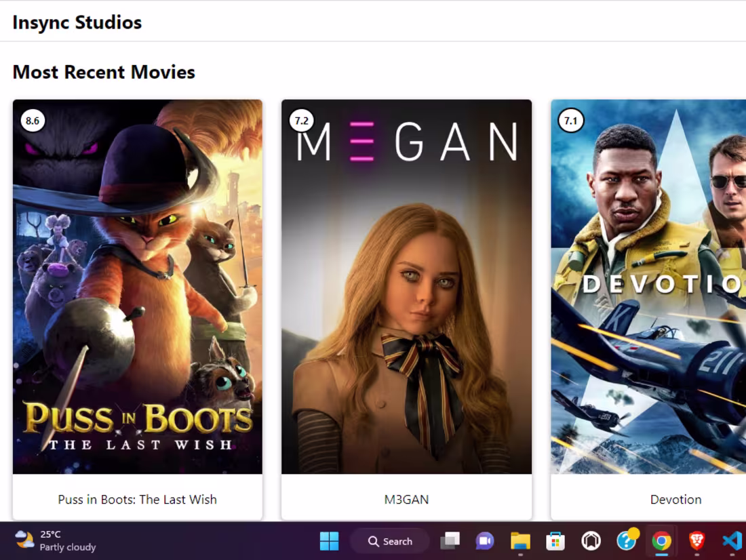Viewport: 746px width, 560px height.
Task: Click the M3GAN title link
Action: pyautogui.click(x=407, y=499)
